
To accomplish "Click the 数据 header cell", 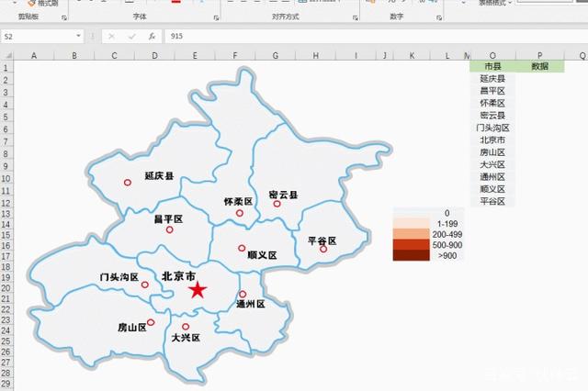I will [x=539, y=66].
